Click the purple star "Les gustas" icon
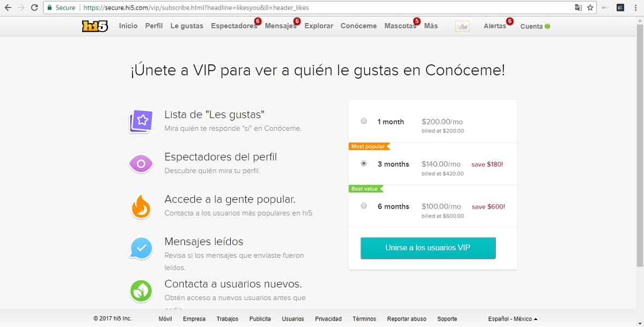Viewport: 644px width, 327px height. (x=141, y=121)
